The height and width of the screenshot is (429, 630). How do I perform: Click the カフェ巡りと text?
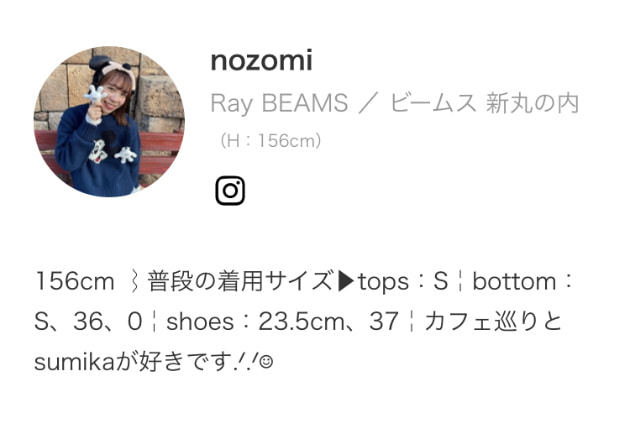pos(493,322)
